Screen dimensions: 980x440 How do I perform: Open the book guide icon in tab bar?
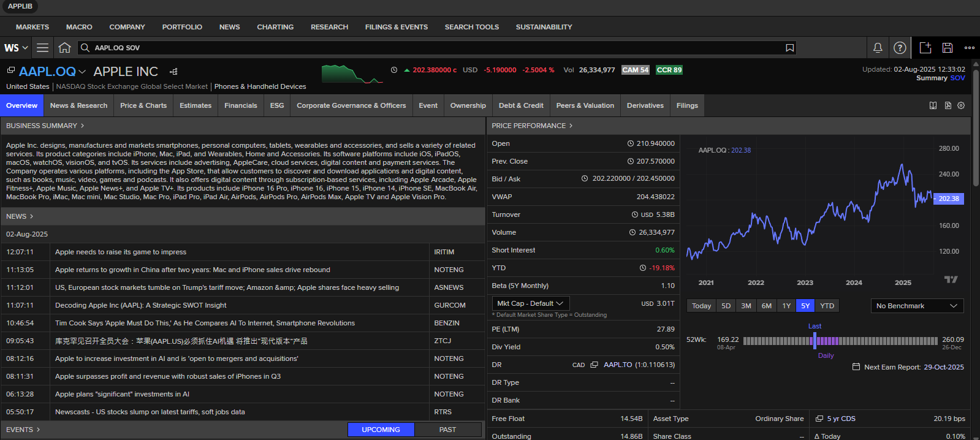click(933, 105)
